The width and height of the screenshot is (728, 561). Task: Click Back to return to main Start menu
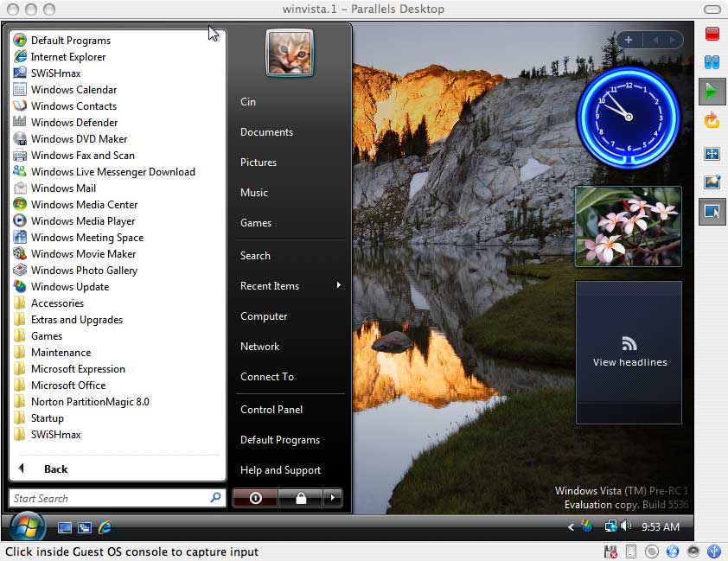55,469
